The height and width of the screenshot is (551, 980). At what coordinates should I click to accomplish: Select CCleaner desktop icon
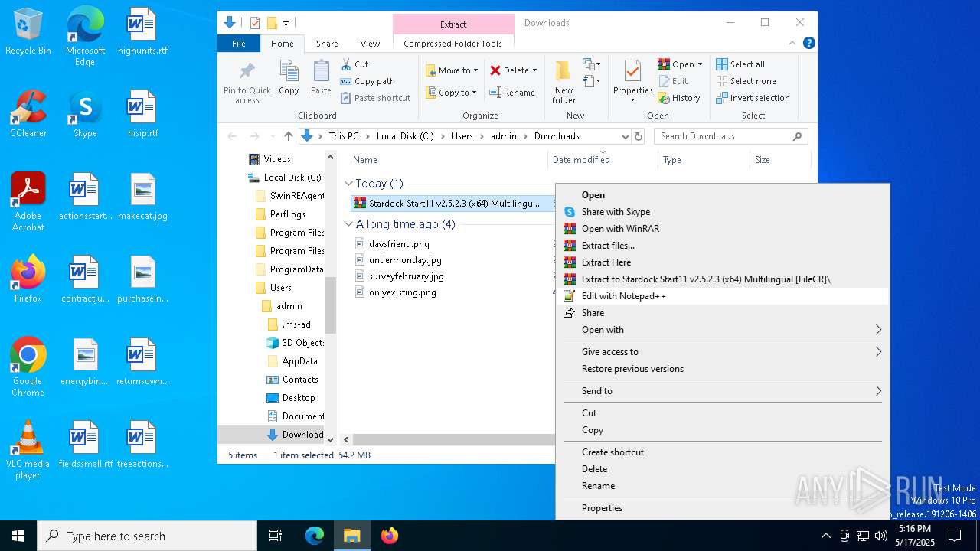pos(28,114)
